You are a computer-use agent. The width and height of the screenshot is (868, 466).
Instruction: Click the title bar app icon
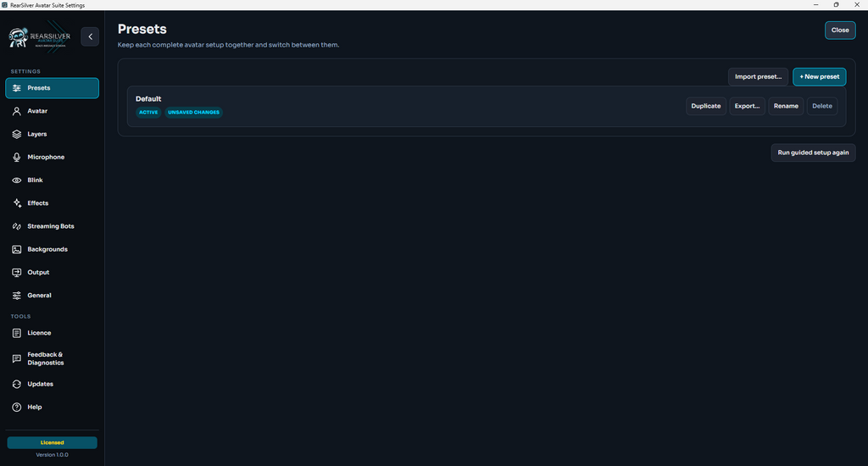(4, 5)
